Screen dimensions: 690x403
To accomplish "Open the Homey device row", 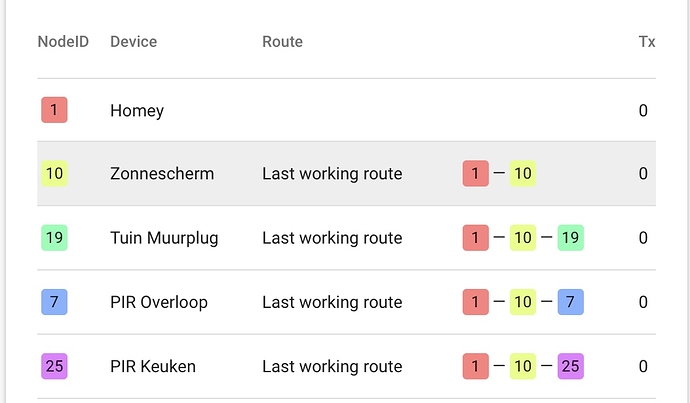I will click(347, 110).
